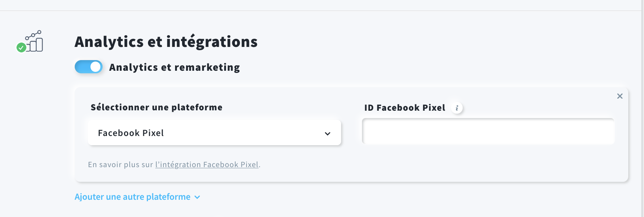Click the ID Facebook Pixel label
This screenshot has width=644, height=217.
point(405,108)
